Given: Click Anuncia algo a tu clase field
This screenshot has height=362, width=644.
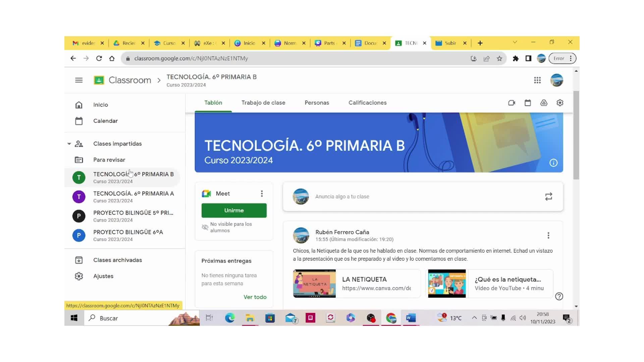Looking at the screenshot, I should (342, 197).
